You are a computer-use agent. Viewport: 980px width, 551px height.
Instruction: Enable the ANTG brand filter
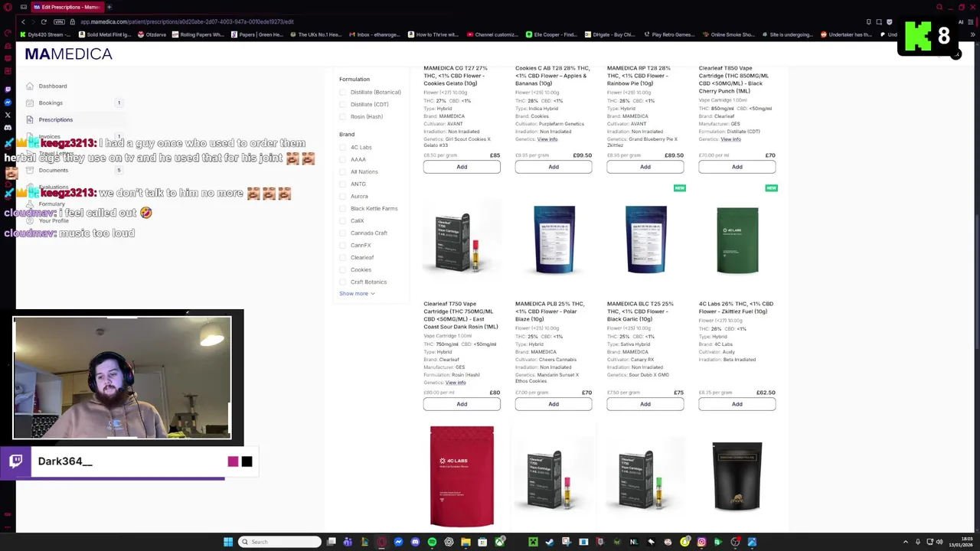(343, 184)
